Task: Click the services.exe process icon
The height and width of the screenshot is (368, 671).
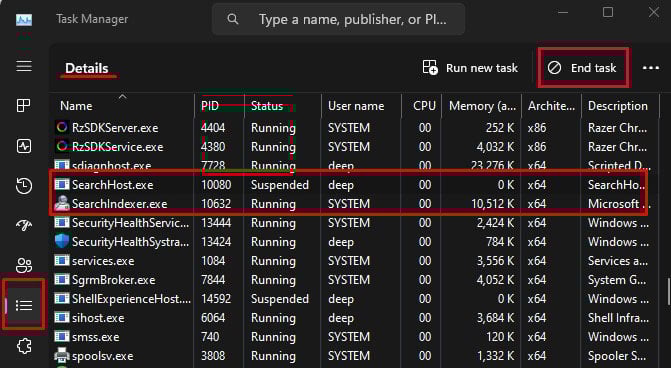Action: tap(62, 260)
